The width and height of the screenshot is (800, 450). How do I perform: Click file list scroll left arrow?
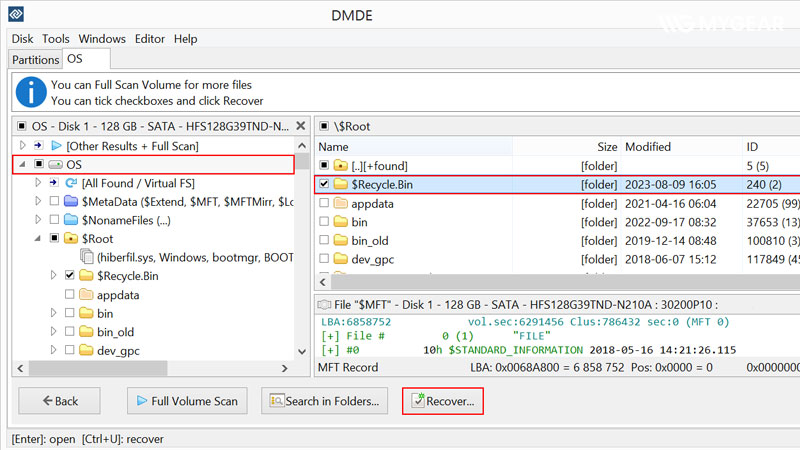[323, 282]
